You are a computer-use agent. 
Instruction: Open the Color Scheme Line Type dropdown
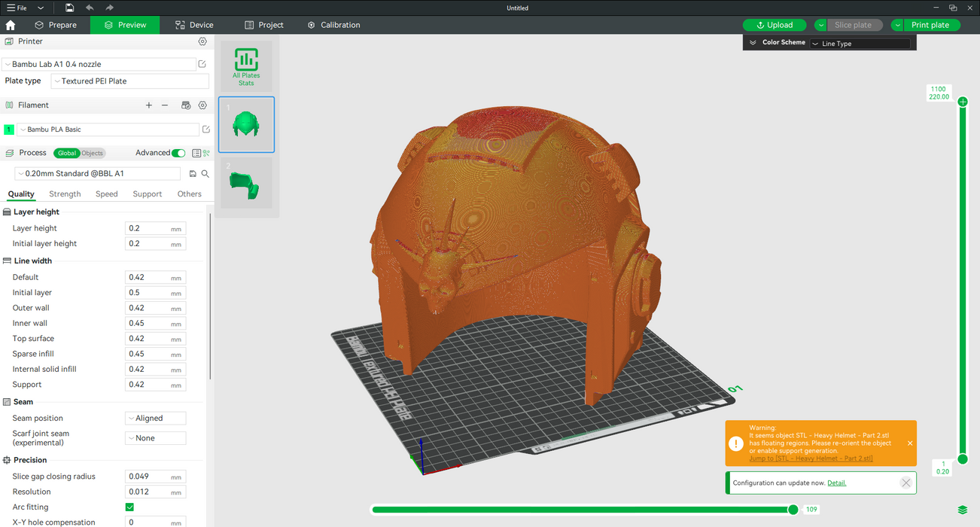pyautogui.click(x=860, y=44)
